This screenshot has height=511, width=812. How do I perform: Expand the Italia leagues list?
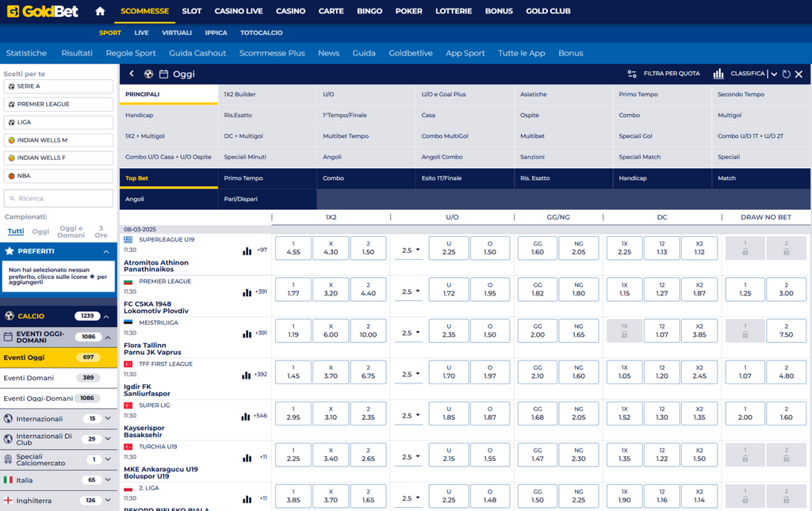coord(107,480)
